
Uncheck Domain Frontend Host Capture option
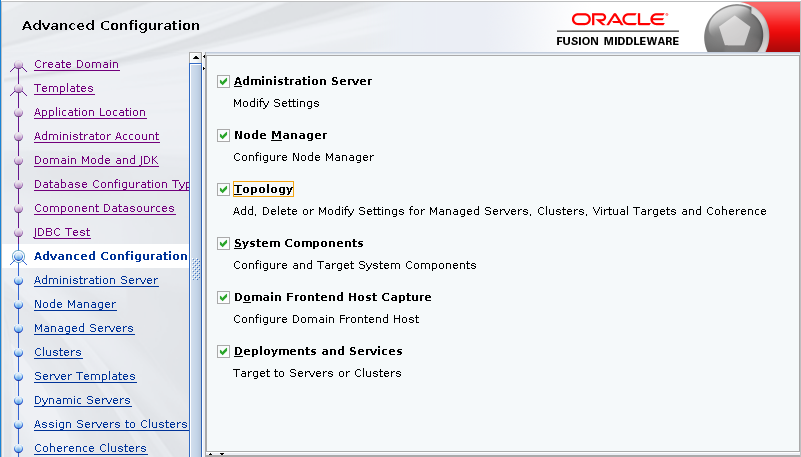pyautogui.click(x=224, y=297)
